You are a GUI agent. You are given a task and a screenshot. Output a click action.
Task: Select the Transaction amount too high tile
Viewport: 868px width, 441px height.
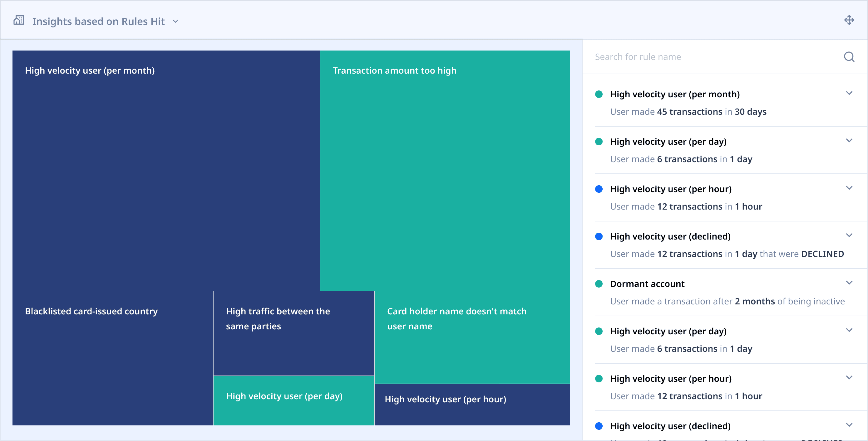[445, 170]
